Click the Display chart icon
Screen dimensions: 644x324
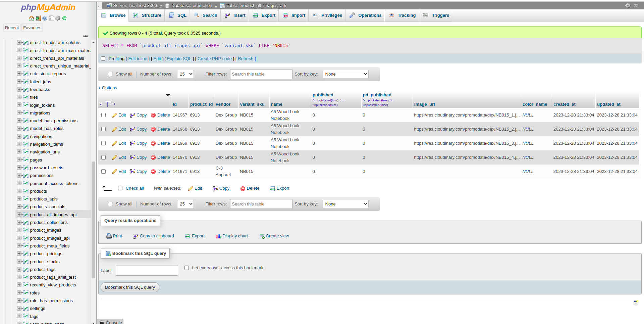coord(218,236)
